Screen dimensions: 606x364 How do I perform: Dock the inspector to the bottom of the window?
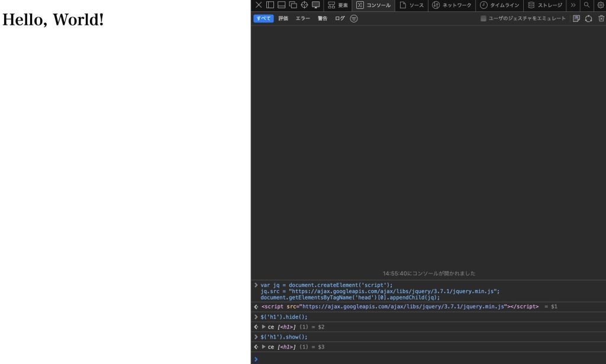(x=281, y=5)
